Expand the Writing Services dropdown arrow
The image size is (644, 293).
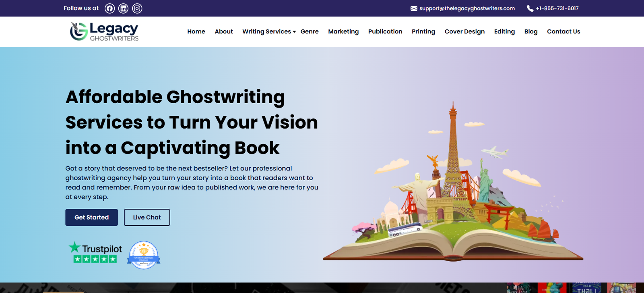[294, 32]
